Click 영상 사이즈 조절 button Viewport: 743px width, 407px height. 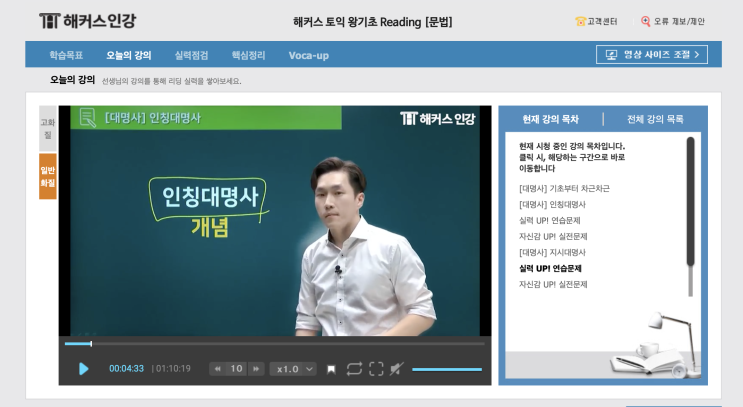click(x=652, y=54)
